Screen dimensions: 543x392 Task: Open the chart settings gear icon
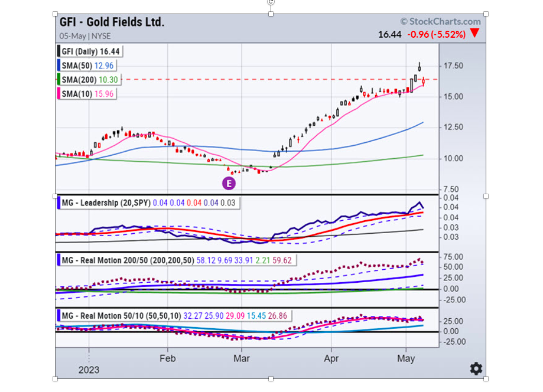476,368
